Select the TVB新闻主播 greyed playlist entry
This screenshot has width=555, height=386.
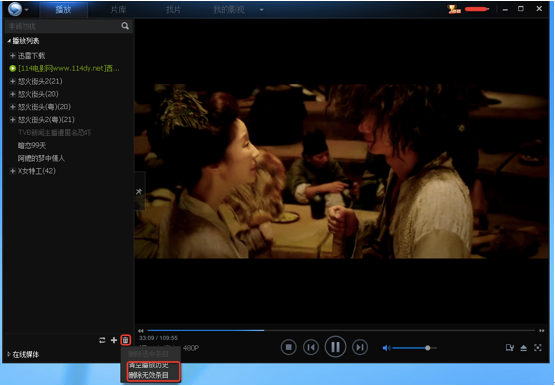coord(55,133)
